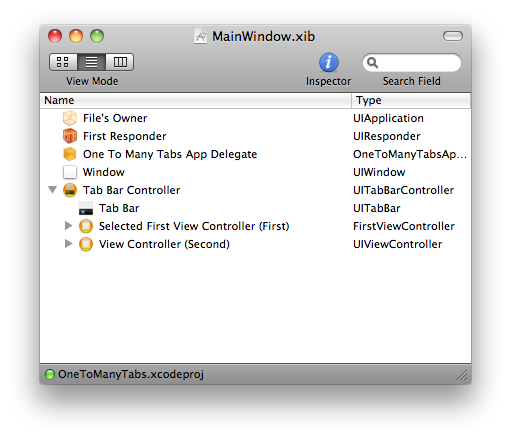Image resolution: width=511 pixels, height=439 pixels.
Task: Select the Window object icon
Action: click(70, 172)
